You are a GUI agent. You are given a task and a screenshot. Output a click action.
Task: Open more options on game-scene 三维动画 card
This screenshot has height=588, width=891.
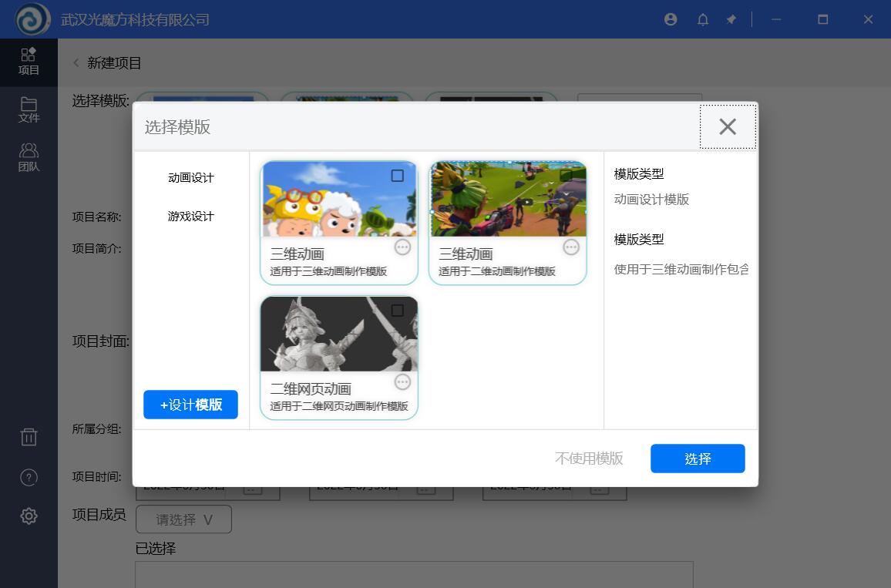tap(571, 247)
